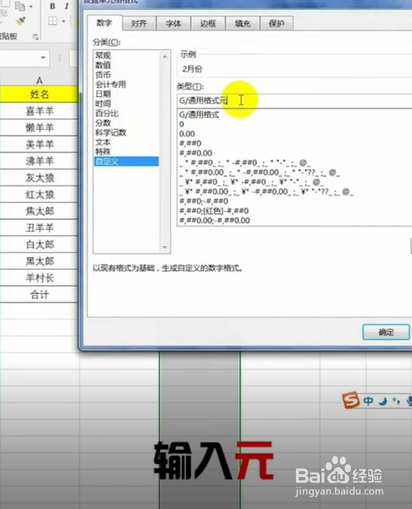This screenshot has height=509, width=412.
Task: Choose format #,##0.00 in type list
Action: point(196,153)
